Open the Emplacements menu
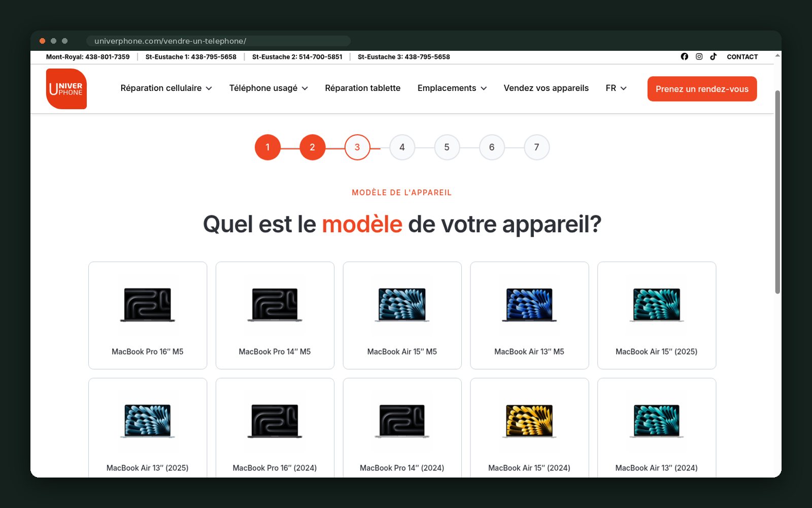This screenshot has width=812, height=508. (x=452, y=88)
